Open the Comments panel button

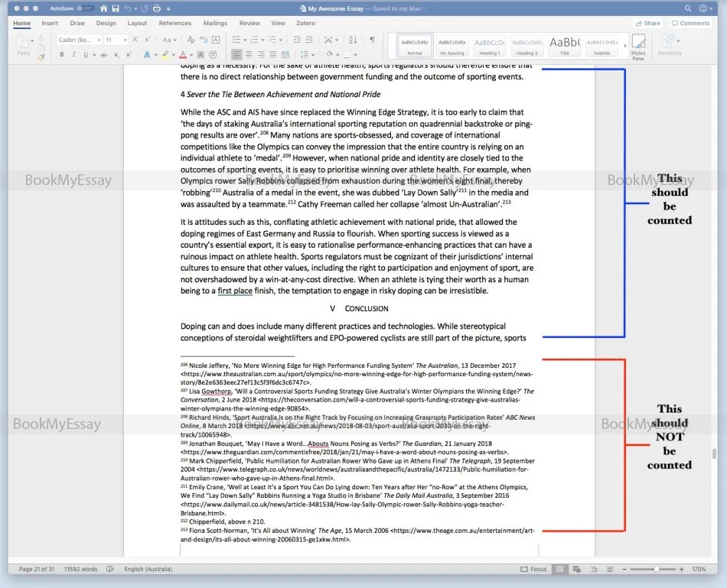click(x=690, y=23)
